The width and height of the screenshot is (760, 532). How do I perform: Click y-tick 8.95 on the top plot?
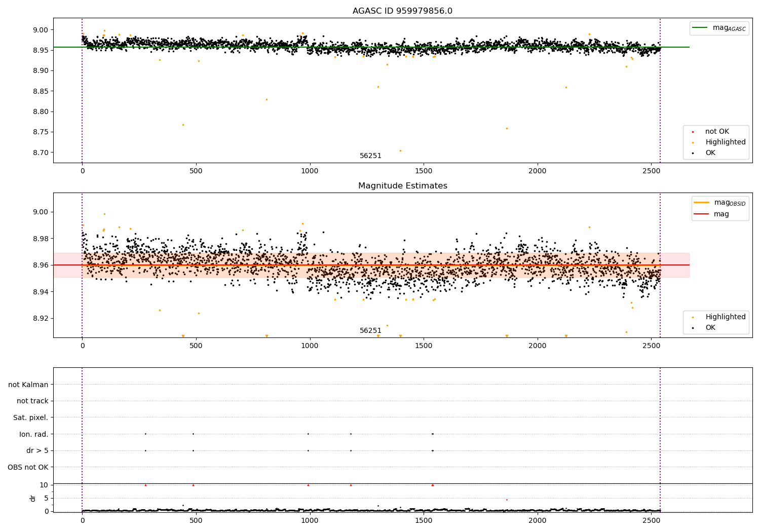point(40,50)
